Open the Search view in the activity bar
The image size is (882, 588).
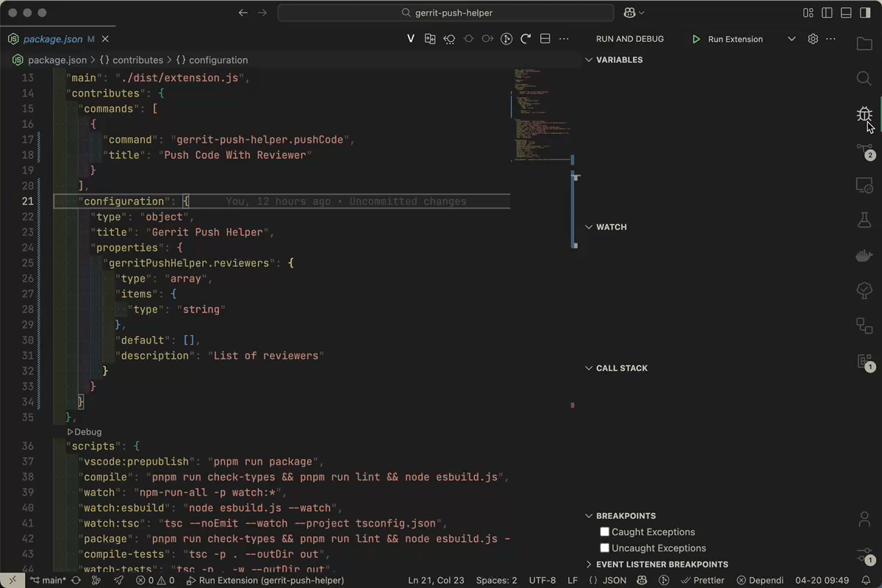pyautogui.click(x=864, y=79)
